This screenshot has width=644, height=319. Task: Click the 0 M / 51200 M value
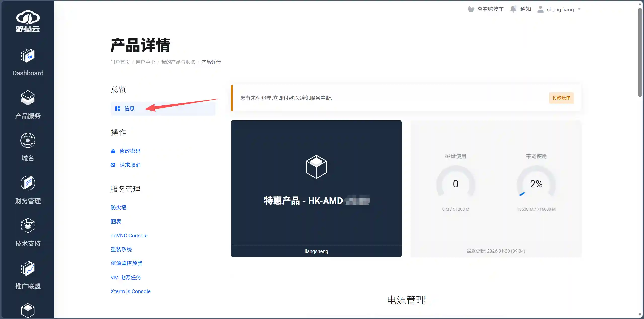(456, 209)
